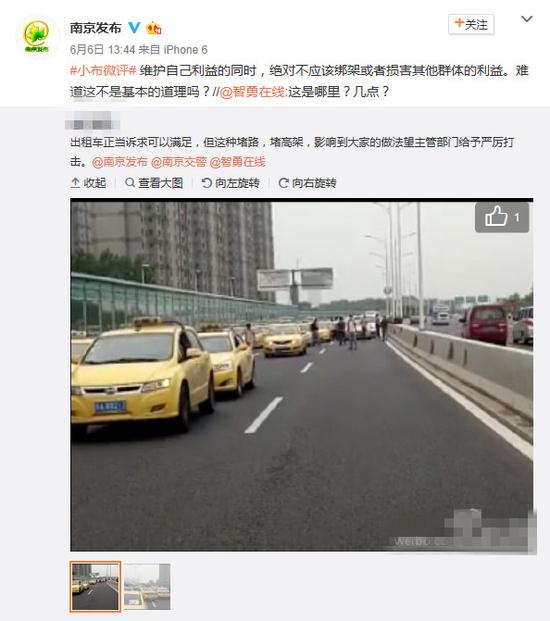The width and height of the screenshot is (550, 621).
Task: Rotate image right with 向右旋转
Action: (x=307, y=183)
